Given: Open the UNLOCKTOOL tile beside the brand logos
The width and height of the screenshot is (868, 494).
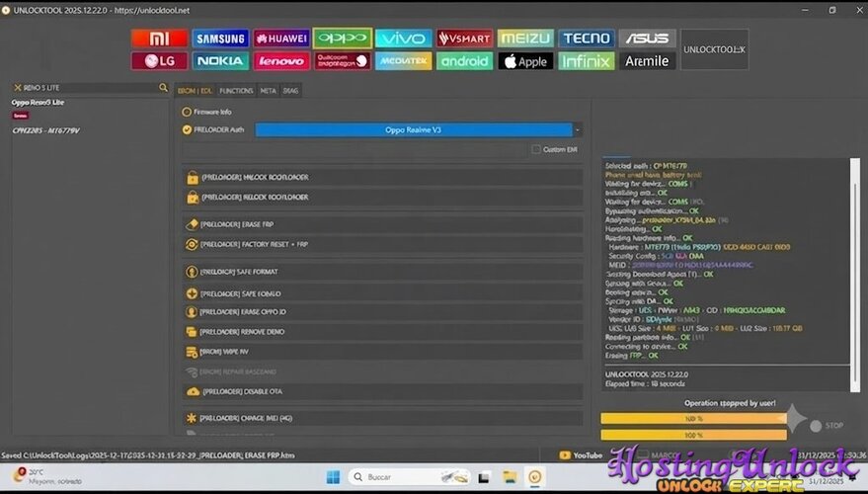Looking at the screenshot, I should tap(714, 49).
